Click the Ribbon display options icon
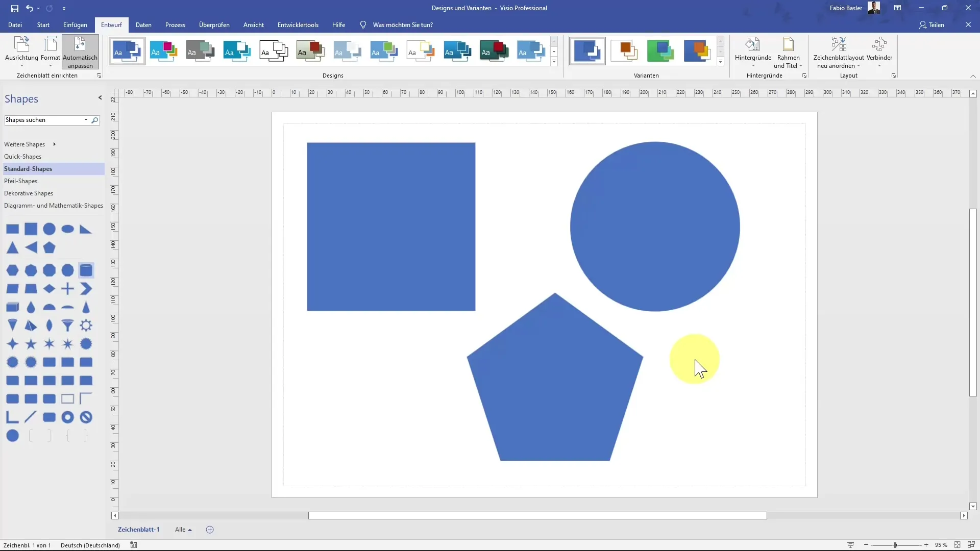The width and height of the screenshot is (980, 551). pos(897,8)
